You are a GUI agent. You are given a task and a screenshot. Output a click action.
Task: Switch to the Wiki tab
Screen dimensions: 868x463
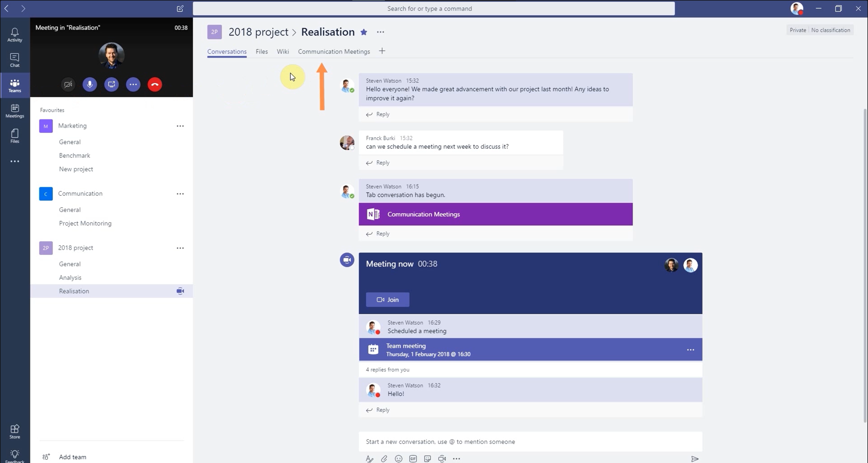point(283,52)
